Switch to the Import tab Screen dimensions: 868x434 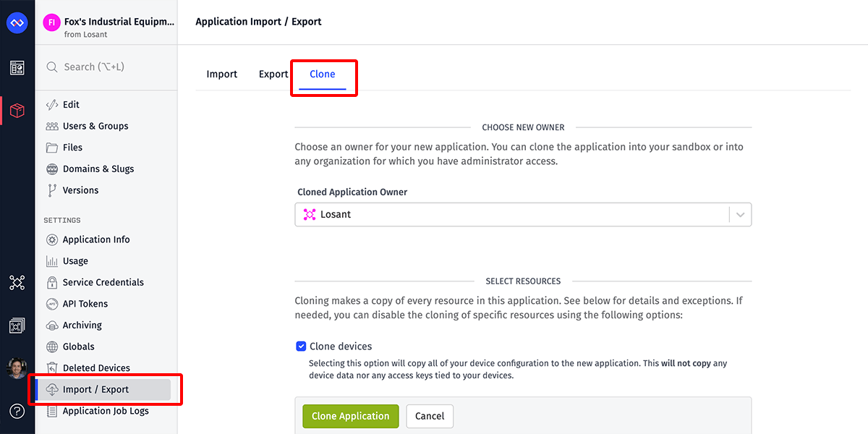221,74
